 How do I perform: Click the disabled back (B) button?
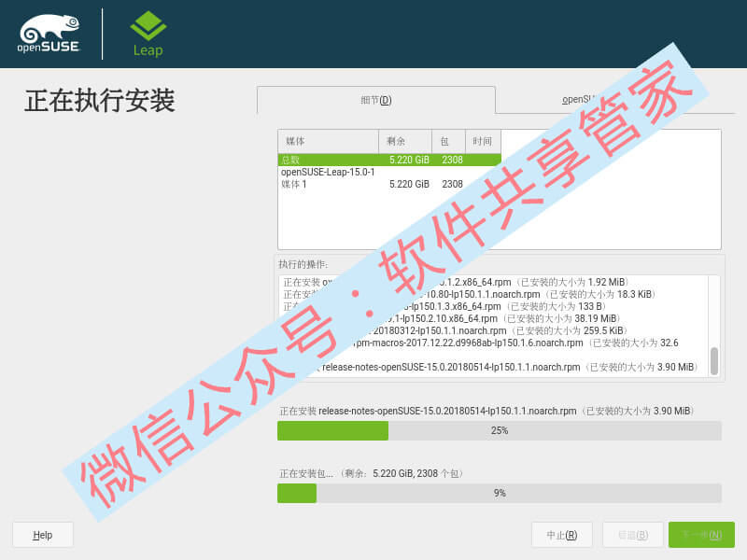pos(633,535)
